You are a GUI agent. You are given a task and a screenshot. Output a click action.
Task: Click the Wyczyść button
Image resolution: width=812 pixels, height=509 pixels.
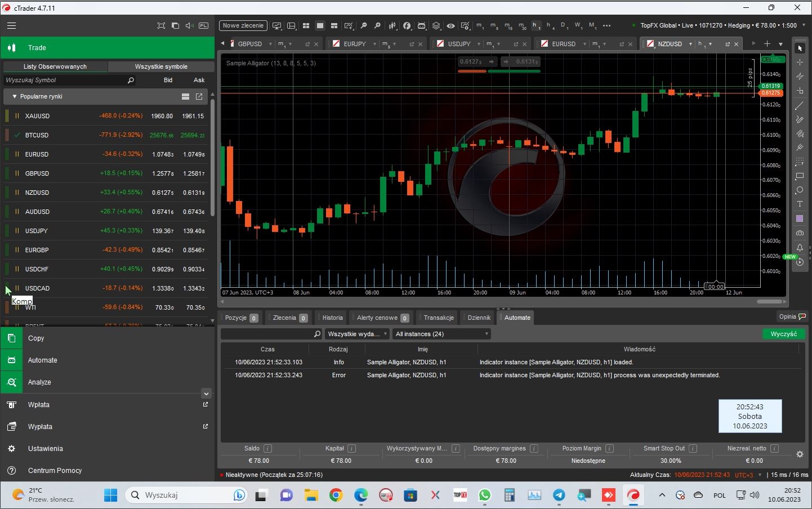click(783, 334)
